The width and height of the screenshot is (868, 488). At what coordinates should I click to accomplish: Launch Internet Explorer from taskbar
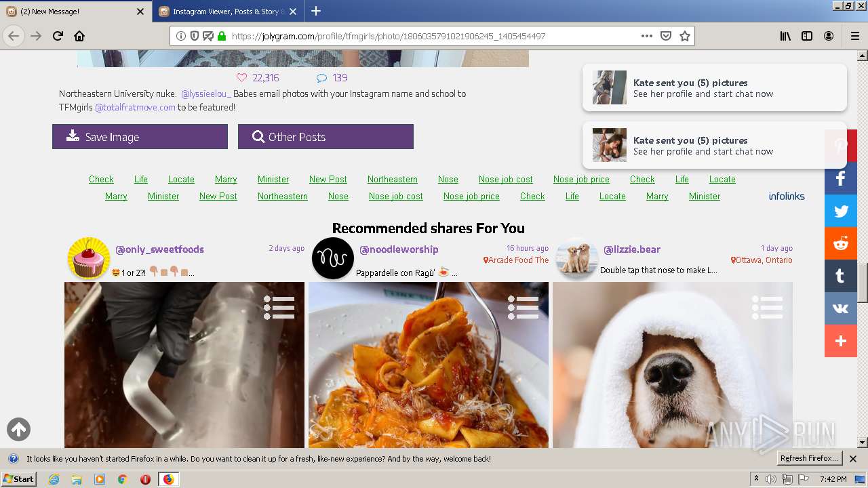pos(54,479)
